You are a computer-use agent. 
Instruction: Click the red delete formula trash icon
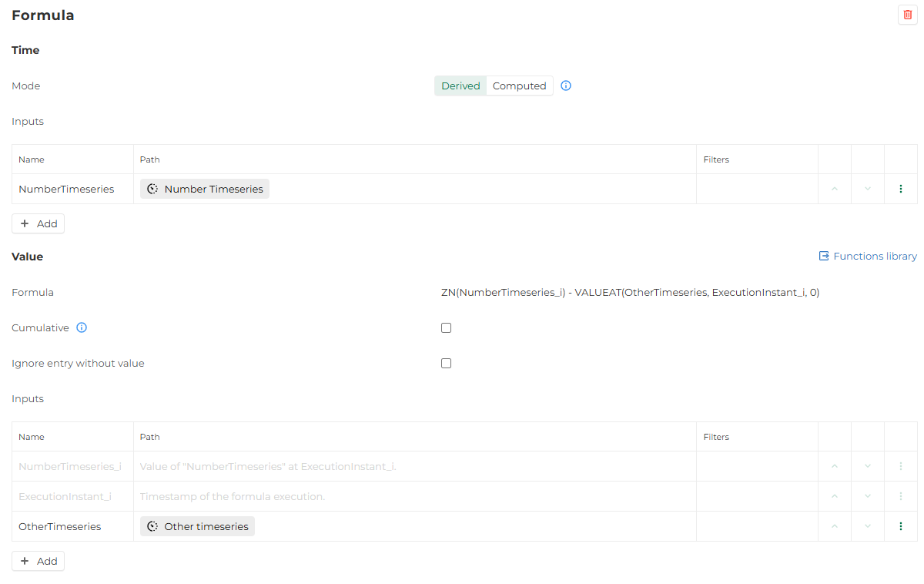click(907, 15)
